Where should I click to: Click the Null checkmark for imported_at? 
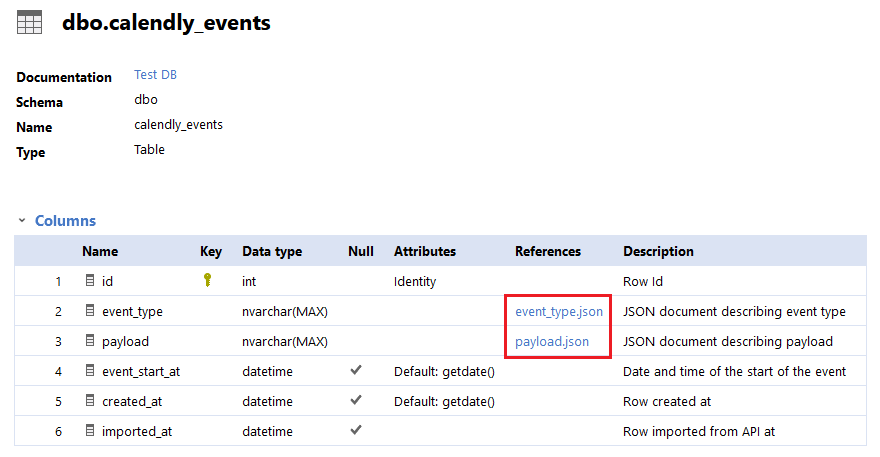[x=356, y=431]
